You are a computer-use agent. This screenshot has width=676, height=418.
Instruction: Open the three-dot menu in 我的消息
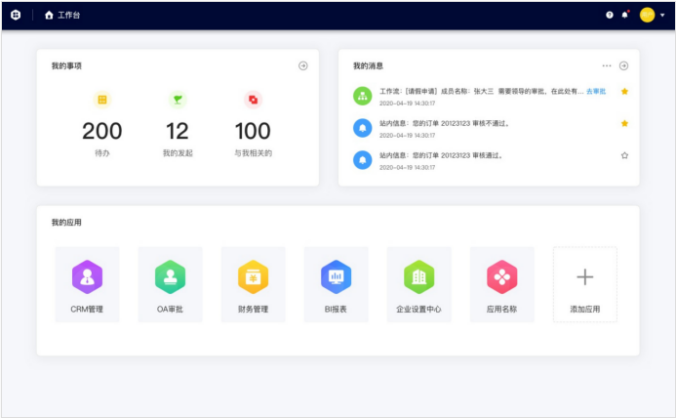606,66
